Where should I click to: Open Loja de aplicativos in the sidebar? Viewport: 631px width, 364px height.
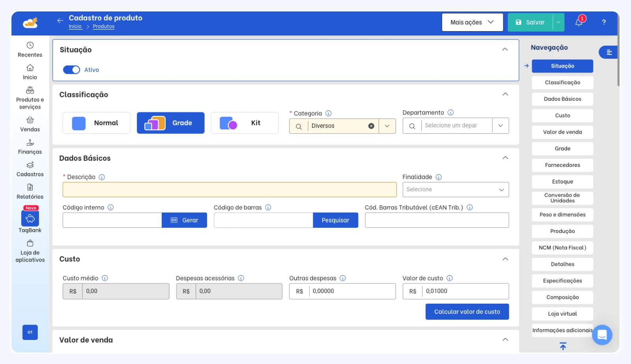pyautogui.click(x=30, y=251)
